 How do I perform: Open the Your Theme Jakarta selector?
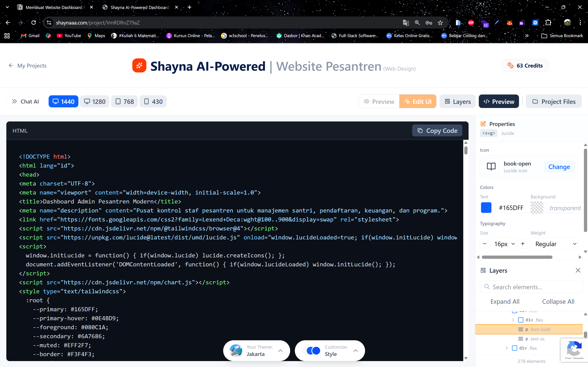coord(256,350)
